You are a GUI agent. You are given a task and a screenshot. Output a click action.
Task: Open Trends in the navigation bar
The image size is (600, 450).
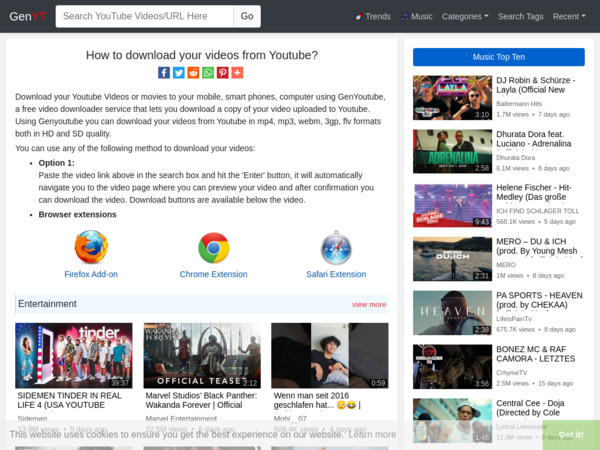(373, 16)
